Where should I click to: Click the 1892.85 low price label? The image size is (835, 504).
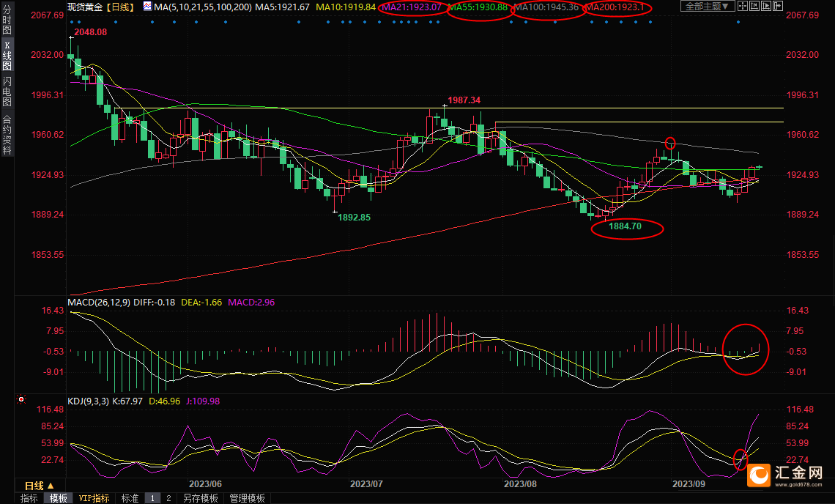pyautogui.click(x=354, y=218)
